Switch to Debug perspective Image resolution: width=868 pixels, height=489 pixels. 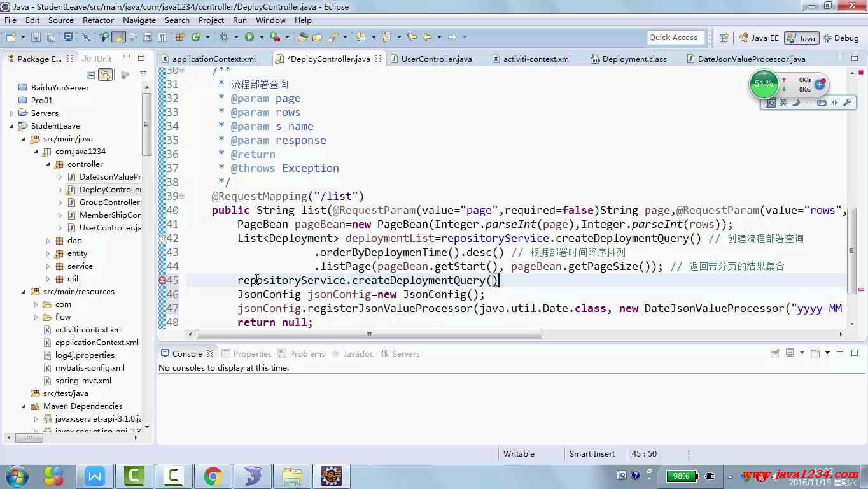tap(841, 38)
